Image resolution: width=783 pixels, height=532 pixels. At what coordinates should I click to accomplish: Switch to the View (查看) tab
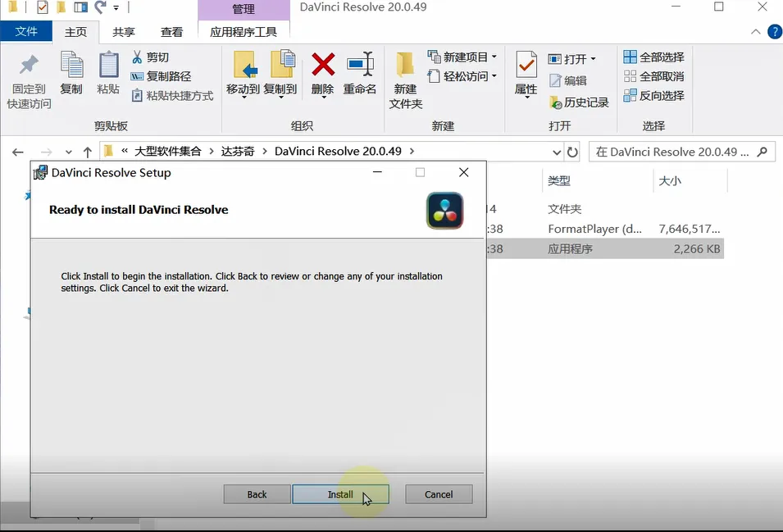point(171,32)
